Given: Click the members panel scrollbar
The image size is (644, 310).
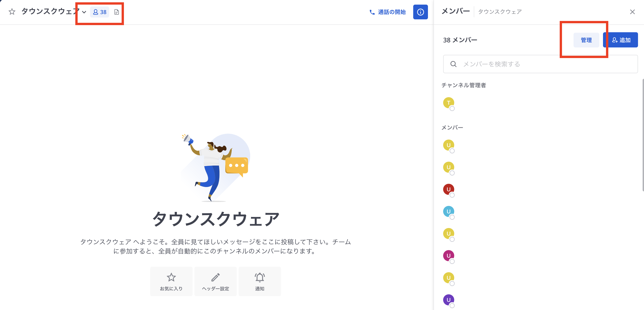Looking at the screenshot, I should [643, 135].
